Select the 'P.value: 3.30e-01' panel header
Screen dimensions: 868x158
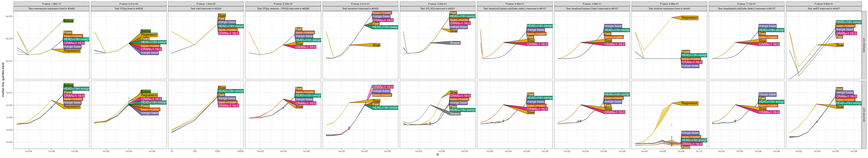[437, 4]
